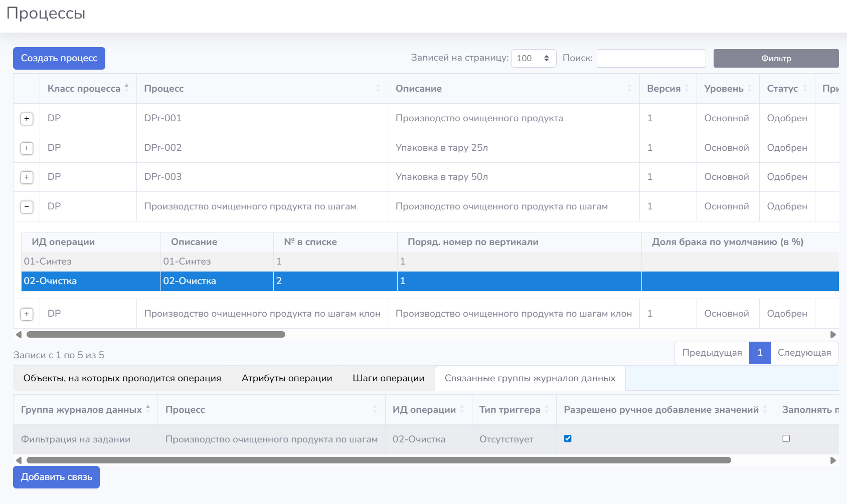This screenshot has height=504, width=847.
Task: Click right arrow of upper horizontal scrollbar
Action: click(833, 335)
